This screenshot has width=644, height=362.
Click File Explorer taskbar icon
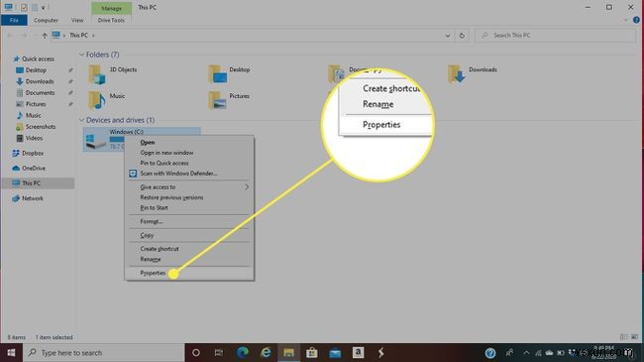(288, 352)
